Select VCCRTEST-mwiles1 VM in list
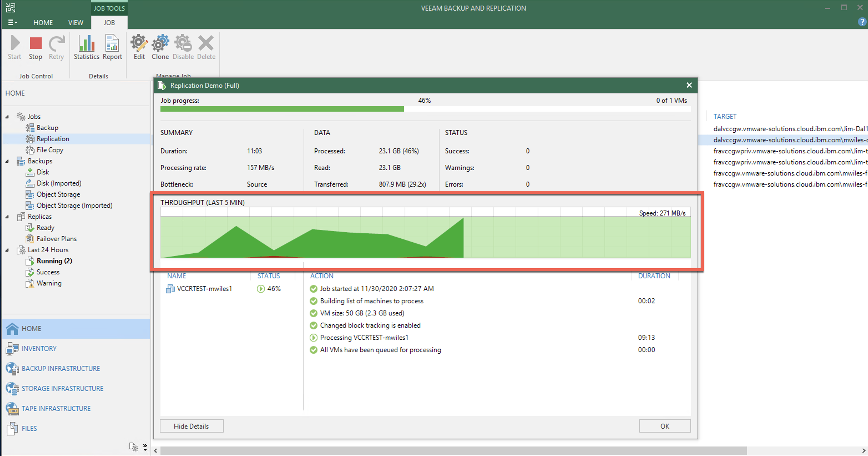 pos(204,289)
